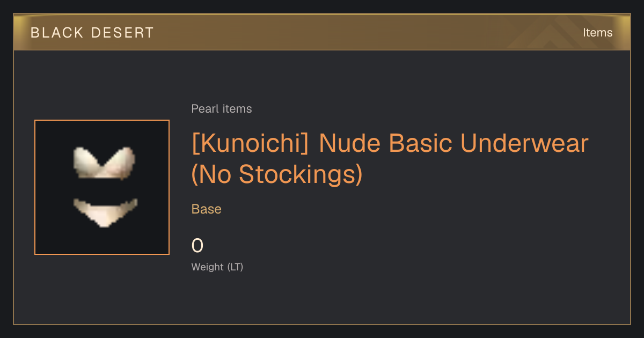Viewport: 644px width, 338px height.
Task: Select the bottom piece in the item icon
Action: click(x=105, y=212)
